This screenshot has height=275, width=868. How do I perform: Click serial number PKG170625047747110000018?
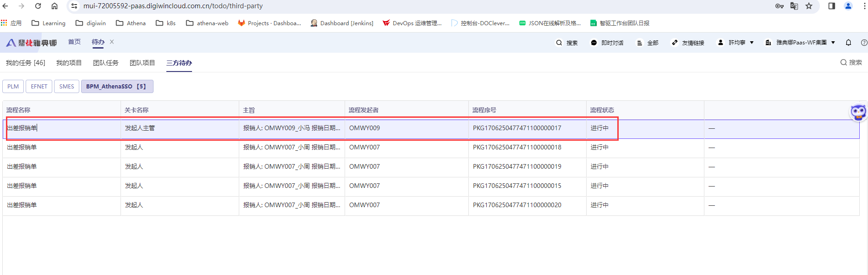(x=517, y=147)
